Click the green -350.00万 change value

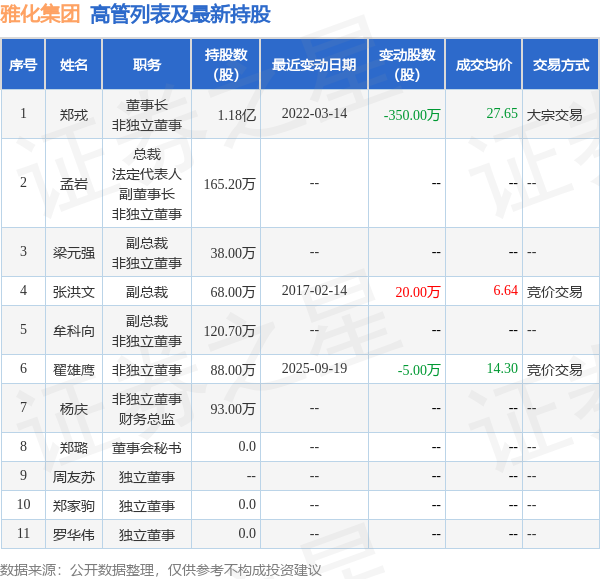(x=412, y=115)
